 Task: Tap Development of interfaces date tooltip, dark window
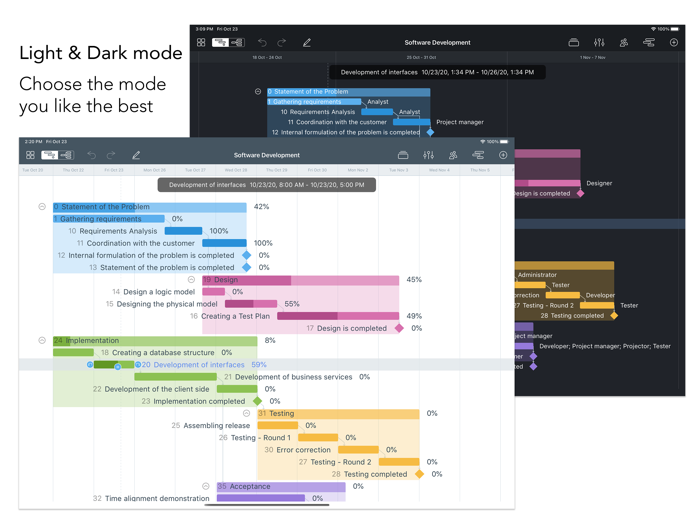437,72
